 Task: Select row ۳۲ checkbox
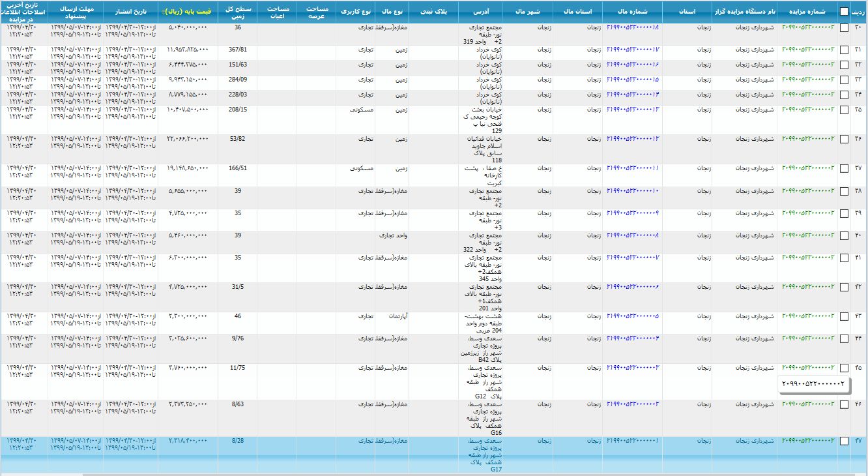844,65
